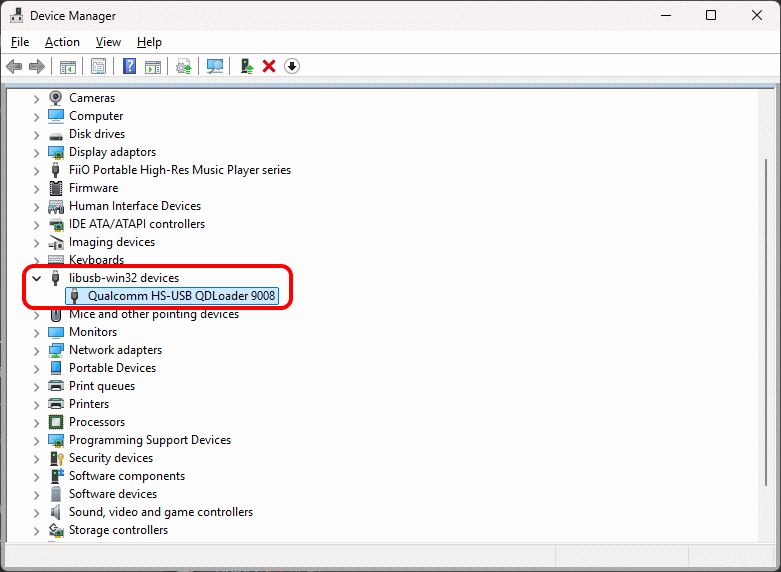The width and height of the screenshot is (781, 572).
Task: Click the Back arrow toolbar icon
Action: pos(14,66)
